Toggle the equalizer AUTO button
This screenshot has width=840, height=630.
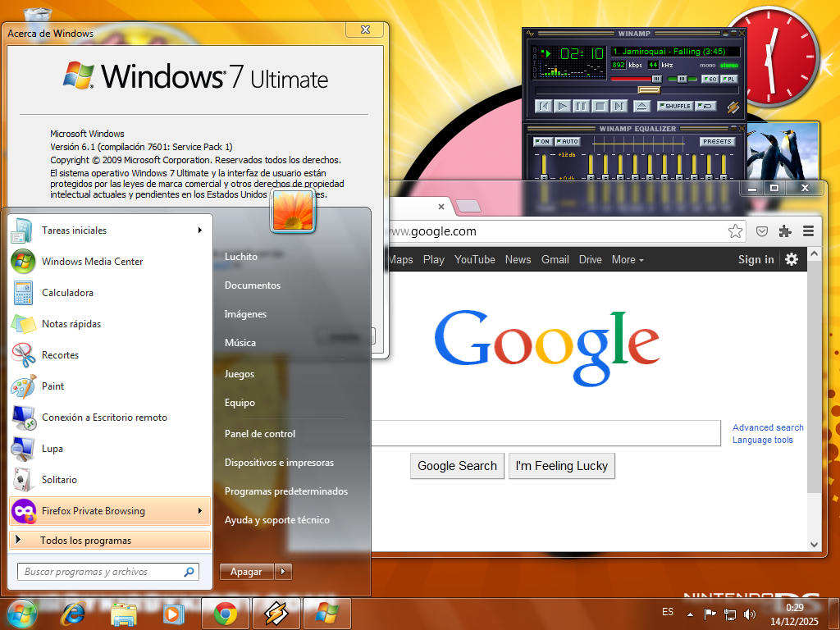pyautogui.click(x=568, y=142)
